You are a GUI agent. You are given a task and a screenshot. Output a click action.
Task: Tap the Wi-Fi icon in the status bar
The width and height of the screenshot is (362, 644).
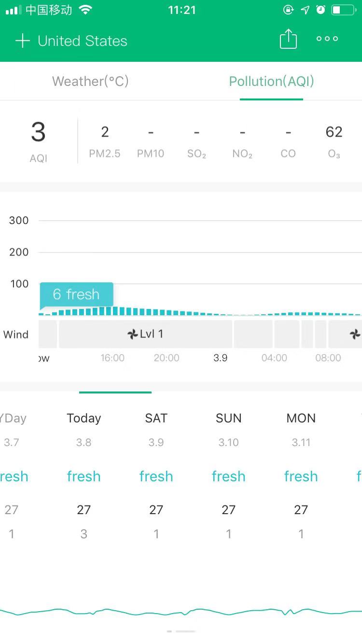(85, 10)
